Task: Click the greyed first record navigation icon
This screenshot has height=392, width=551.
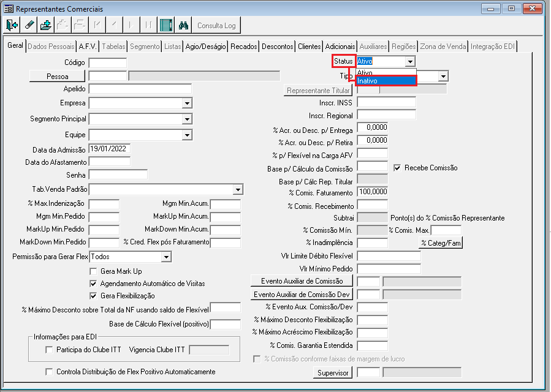Action: 97,25
